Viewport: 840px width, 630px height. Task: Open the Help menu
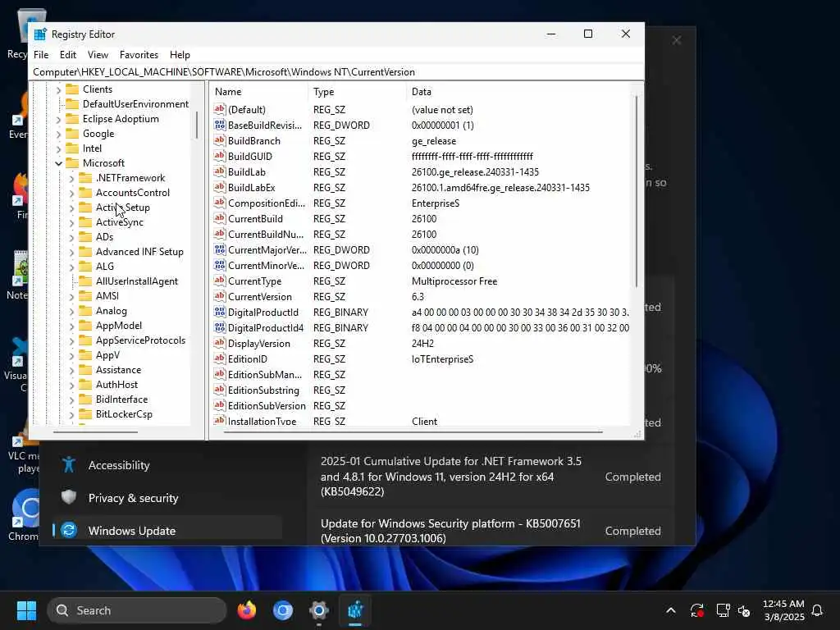click(x=180, y=55)
